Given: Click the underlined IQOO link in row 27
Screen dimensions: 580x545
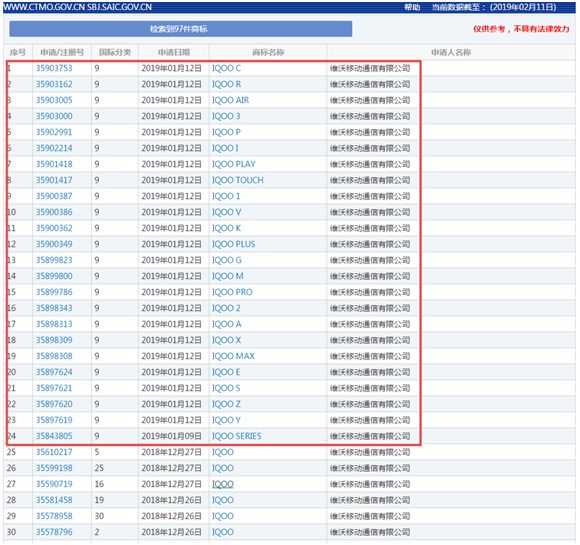Looking at the screenshot, I should [x=223, y=484].
